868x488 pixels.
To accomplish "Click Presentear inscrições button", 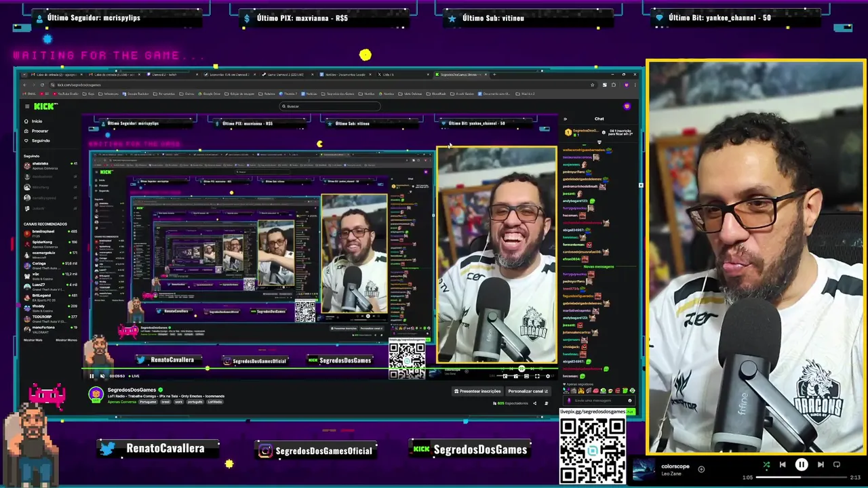I will tap(477, 391).
